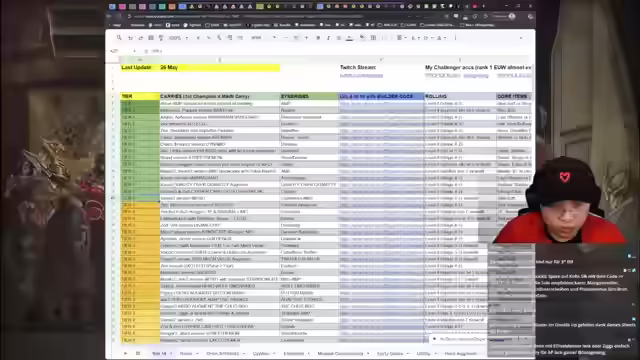The width and height of the screenshot is (640, 360).
Task: Toggle italic formatting
Action: click(x=328, y=38)
